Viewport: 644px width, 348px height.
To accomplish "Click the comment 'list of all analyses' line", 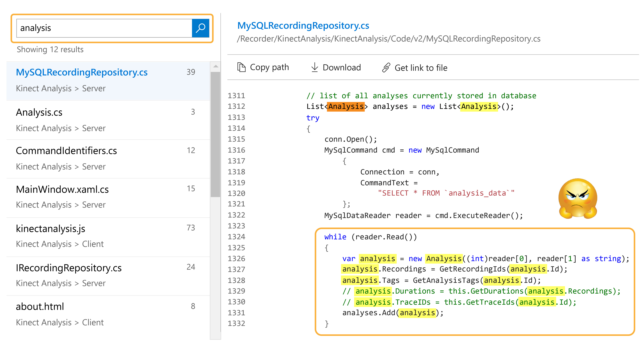I will [421, 96].
